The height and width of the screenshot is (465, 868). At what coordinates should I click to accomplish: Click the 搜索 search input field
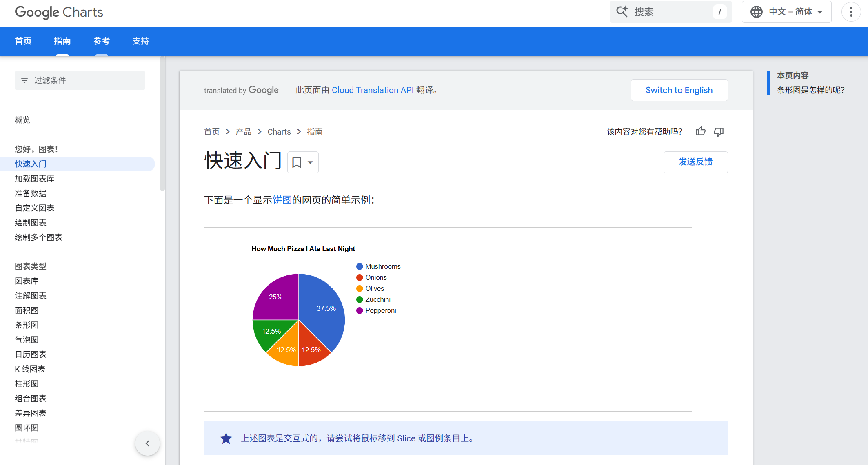[x=670, y=12]
